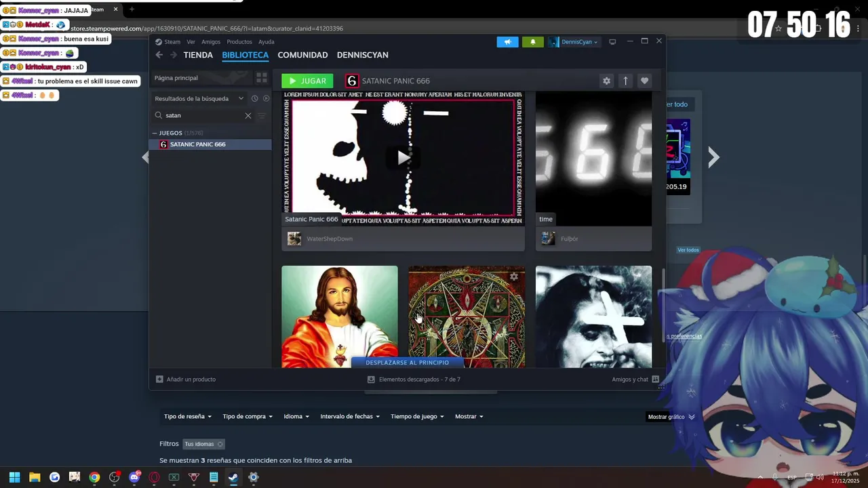
Task: Select SATANIC PANIC 666 in game list
Action: pos(210,144)
